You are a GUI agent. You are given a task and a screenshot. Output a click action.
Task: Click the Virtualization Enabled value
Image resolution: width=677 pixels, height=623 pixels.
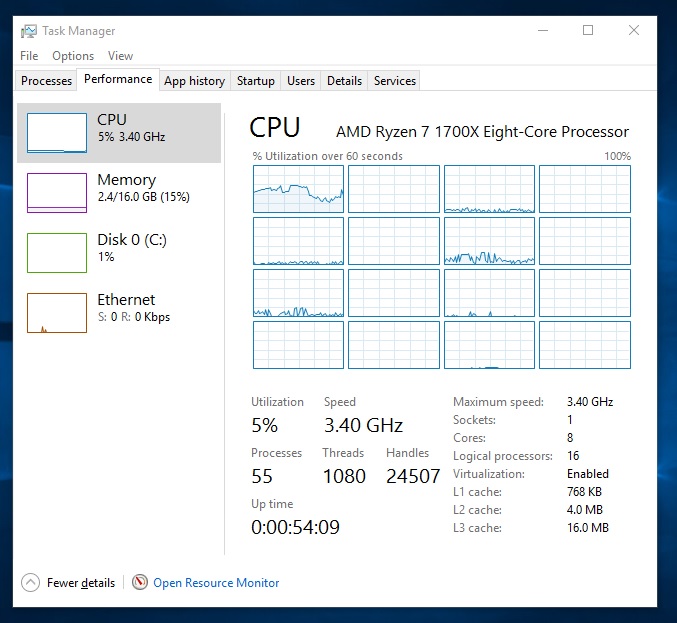click(588, 474)
